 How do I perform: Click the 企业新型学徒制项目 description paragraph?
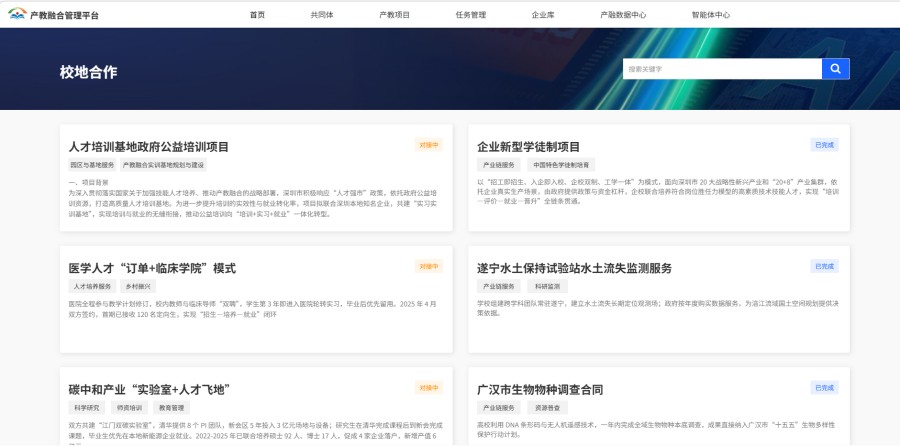tap(658, 192)
